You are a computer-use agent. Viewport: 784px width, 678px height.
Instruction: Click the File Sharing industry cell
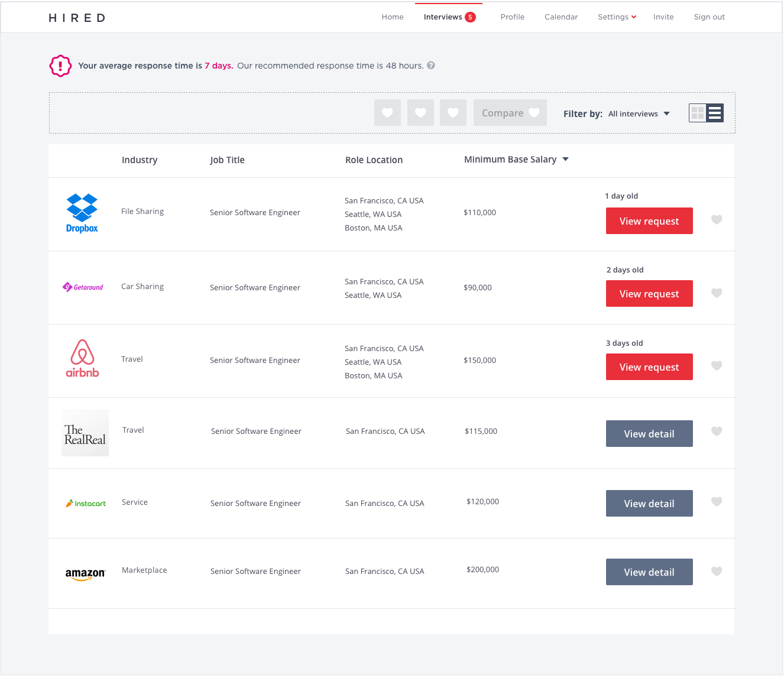(x=142, y=212)
